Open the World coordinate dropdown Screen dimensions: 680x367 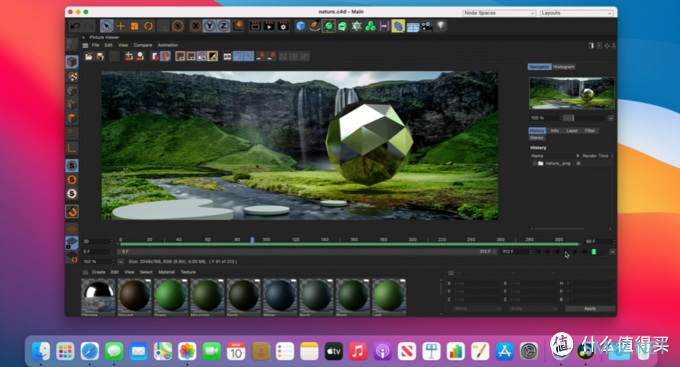(477, 308)
